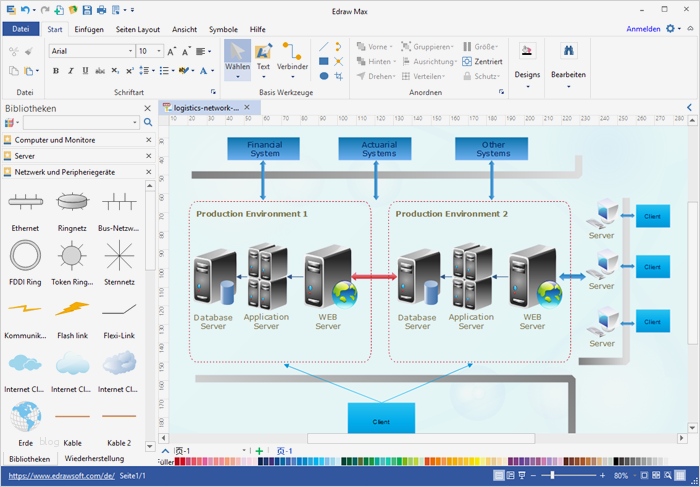700x487 pixels.
Task: Open the font size 10 dropdown
Action: [x=159, y=51]
